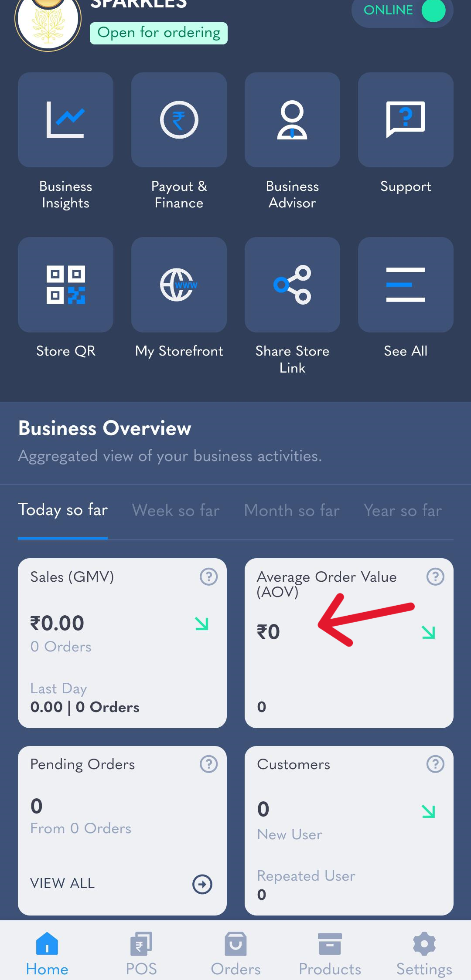Open the See All menu icon
Screen dimensions: 471x980
point(406,285)
